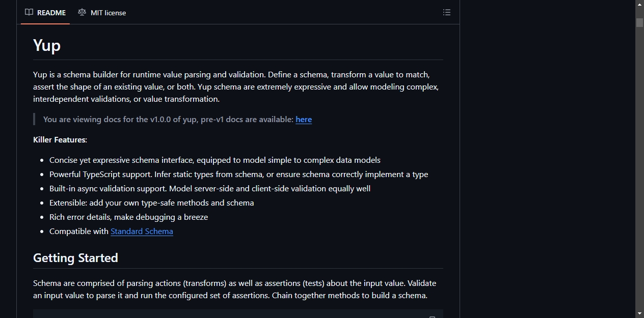Follow the 'here' pre-v1 docs link

click(x=304, y=119)
